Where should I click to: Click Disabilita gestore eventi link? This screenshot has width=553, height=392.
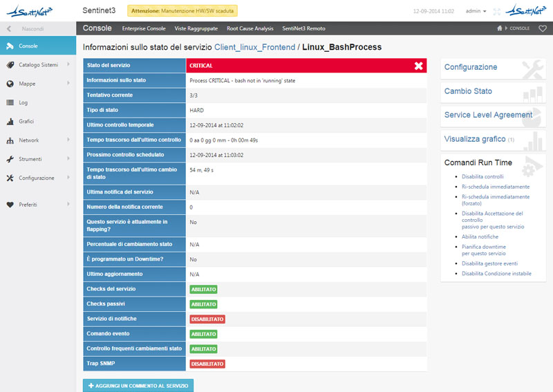coord(489,263)
